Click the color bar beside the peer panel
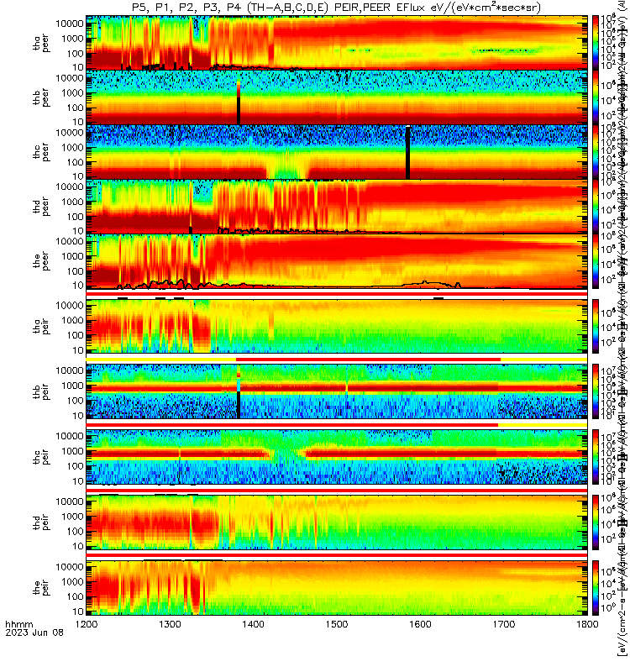Screen dimensions: 630x672 point(596,261)
